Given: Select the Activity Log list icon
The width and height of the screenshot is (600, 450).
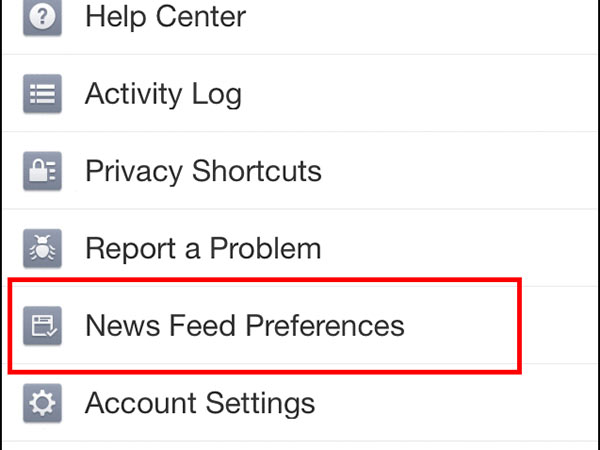Looking at the screenshot, I should point(42,94).
